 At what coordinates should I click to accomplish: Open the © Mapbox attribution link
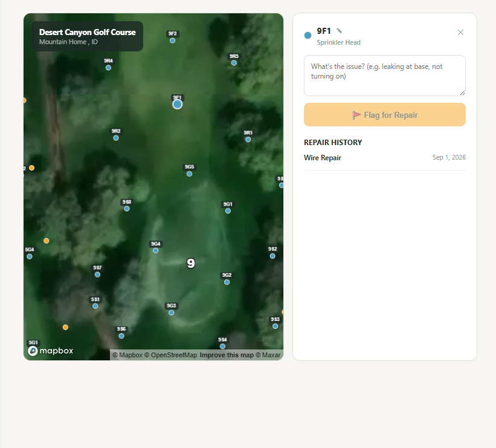127,355
